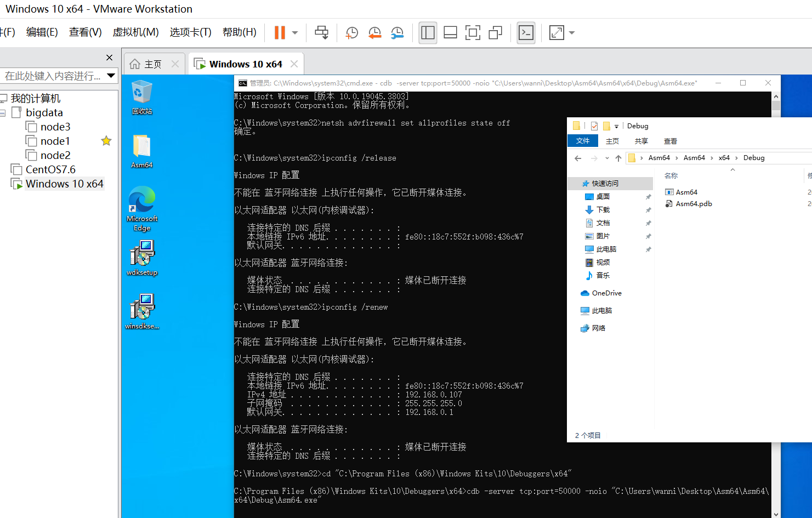The width and height of the screenshot is (812, 518).
Task: Click the cmd window title bar icon
Action: click(x=242, y=83)
